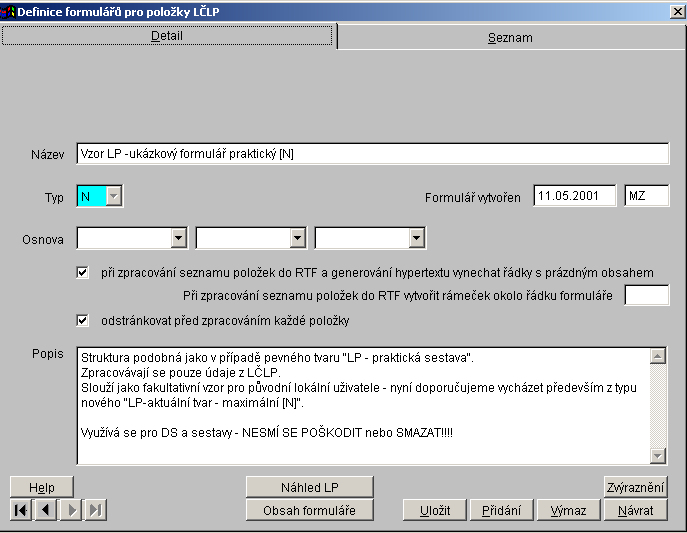This screenshot has height=533, width=687.
Task: Click the application icon in title bar
Action: click(8, 10)
